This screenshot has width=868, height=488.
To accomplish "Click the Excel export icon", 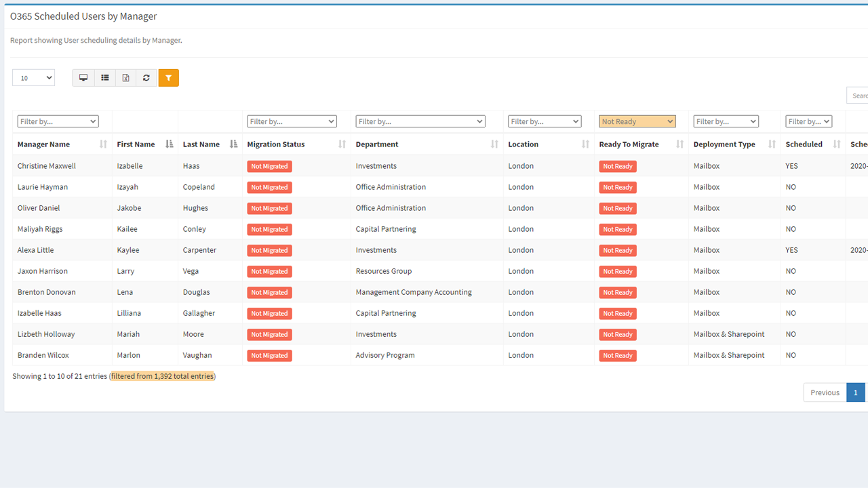I will (125, 77).
